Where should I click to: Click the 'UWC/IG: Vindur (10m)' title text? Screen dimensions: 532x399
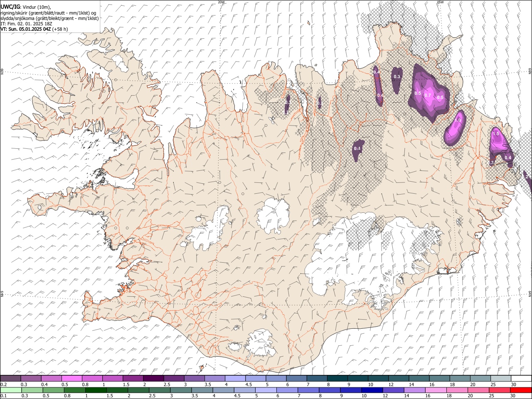[25, 7]
